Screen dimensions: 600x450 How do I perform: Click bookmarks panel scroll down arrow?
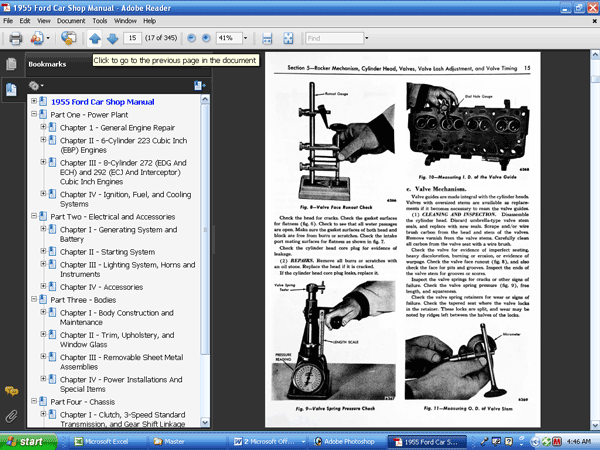click(205, 422)
